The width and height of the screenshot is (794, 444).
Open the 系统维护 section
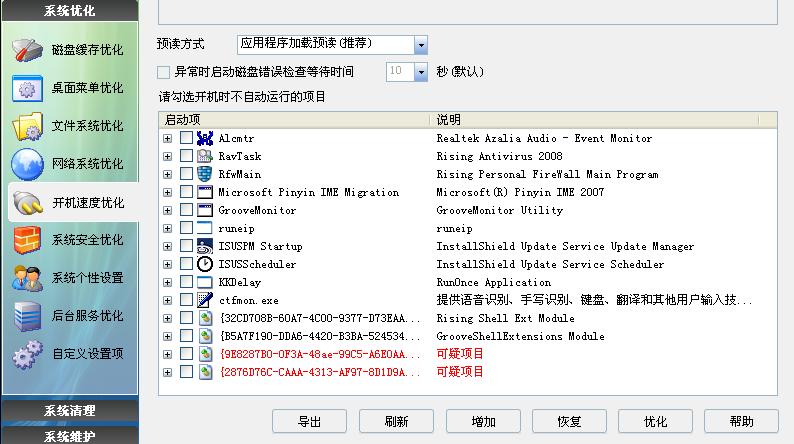[x=69, y=435]
